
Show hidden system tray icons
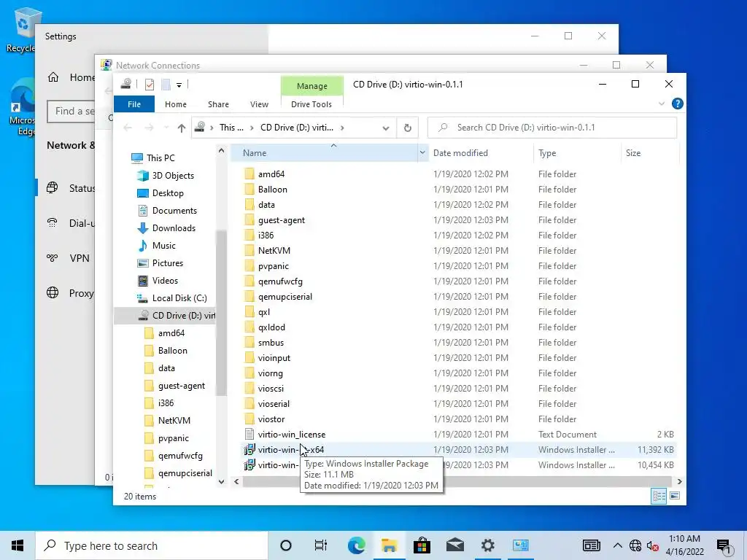pyautogui.click(x=617, y=545)
